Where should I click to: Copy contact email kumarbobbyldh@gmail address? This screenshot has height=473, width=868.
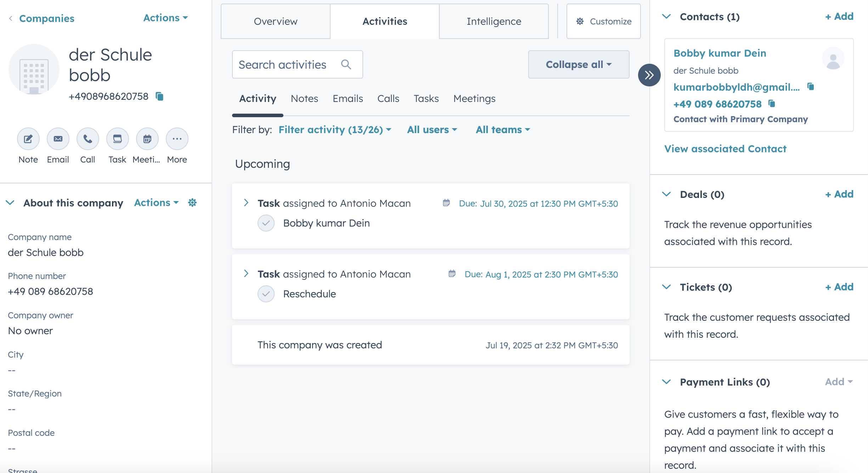pos(811,86)
